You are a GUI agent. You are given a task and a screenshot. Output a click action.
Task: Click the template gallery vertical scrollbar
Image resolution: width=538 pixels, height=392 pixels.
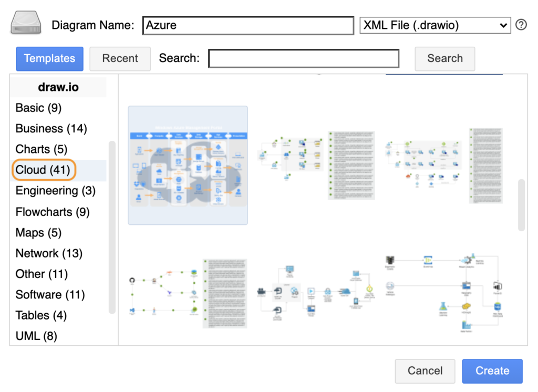click(x=521, y=205)
